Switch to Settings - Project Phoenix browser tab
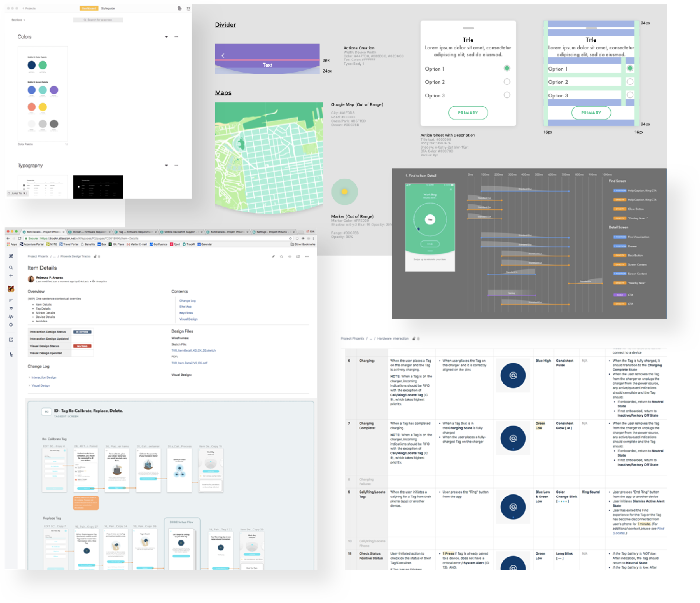The image size is (700, 603). 273,232
